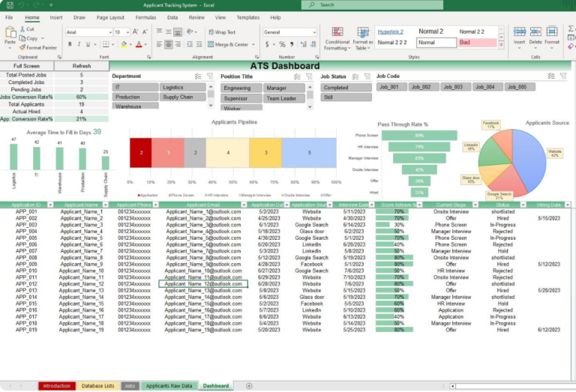The image size is (576, 392).
Task: Open Conditional Formatting menu
Action: click(337, 38)
